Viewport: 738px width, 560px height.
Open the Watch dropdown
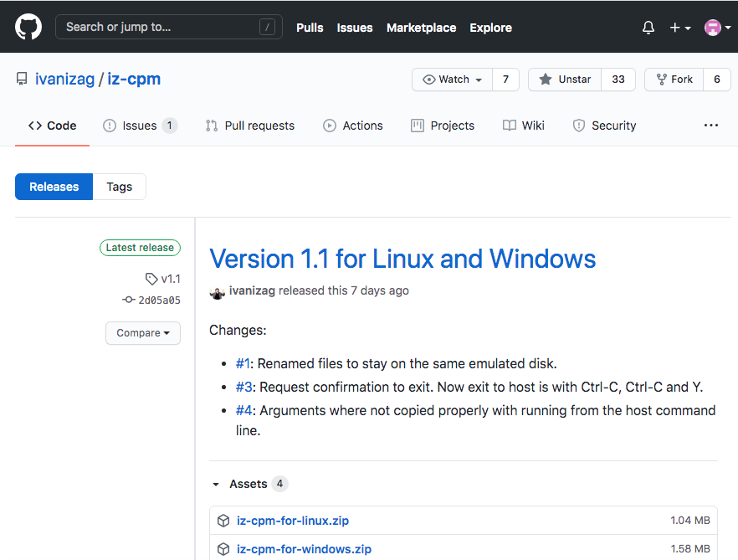(453, 80)
